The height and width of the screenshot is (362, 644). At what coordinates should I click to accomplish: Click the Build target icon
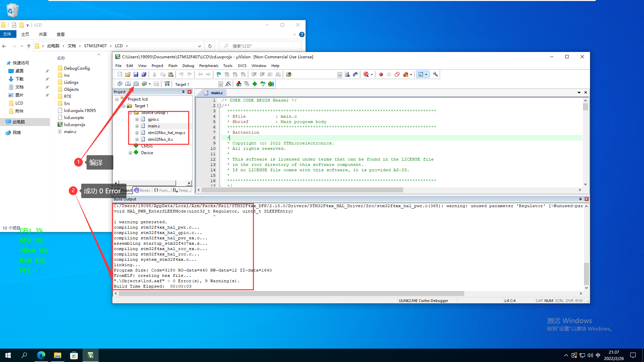[x=128, y=84]
